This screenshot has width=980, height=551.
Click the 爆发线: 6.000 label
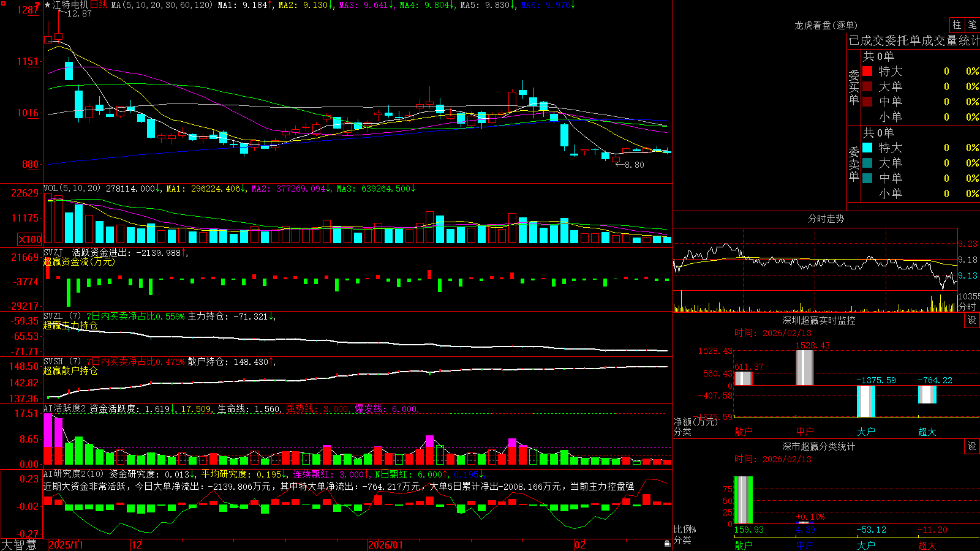386,409
